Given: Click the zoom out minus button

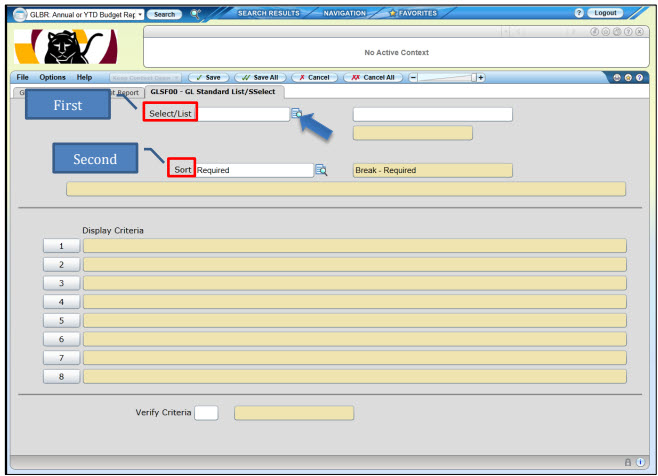Looking at the screenshot, I should point(415,78).
